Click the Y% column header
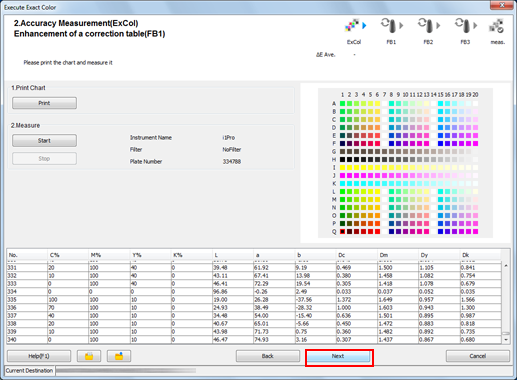The height and width of the screenshot is (380, 517). [150, 255]
